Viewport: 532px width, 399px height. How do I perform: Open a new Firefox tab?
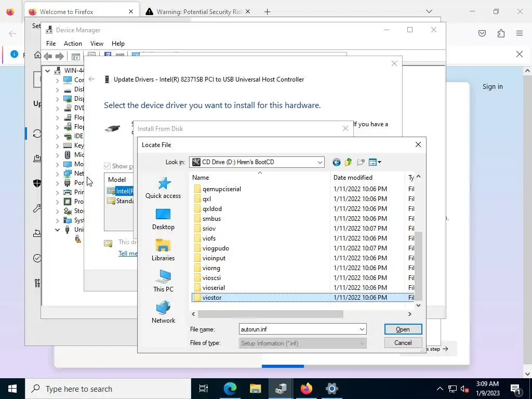coord(268,12)
